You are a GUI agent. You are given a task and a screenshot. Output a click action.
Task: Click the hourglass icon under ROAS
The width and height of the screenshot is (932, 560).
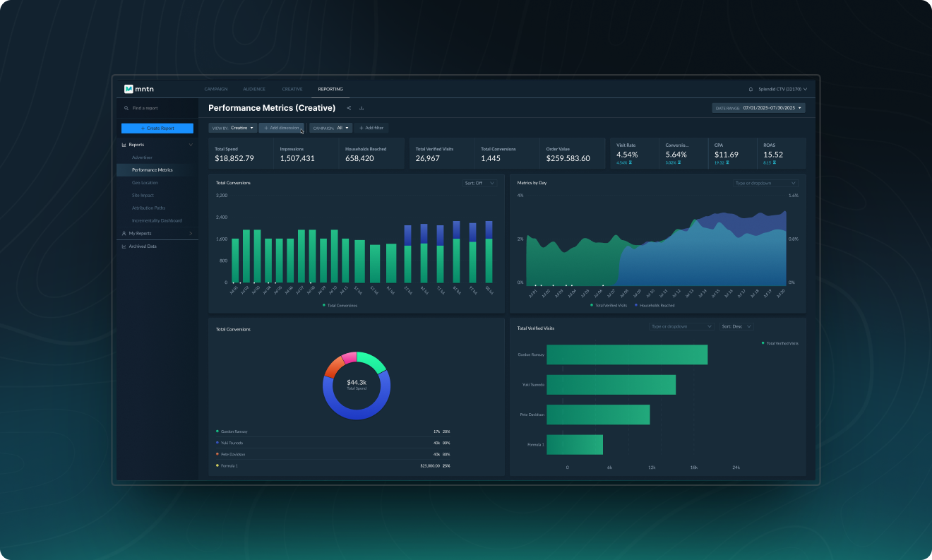pyautogui.click(x=775, y=162)
